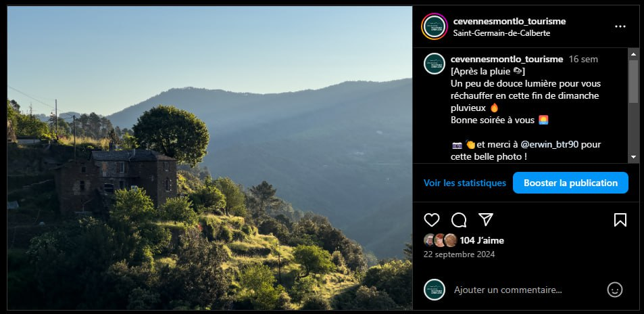Image resolution: width=644 pixels, height=314 pixels.
Task: Click the 'Ajouter un commentaire' input field
Action: click(x=520, y=290)
